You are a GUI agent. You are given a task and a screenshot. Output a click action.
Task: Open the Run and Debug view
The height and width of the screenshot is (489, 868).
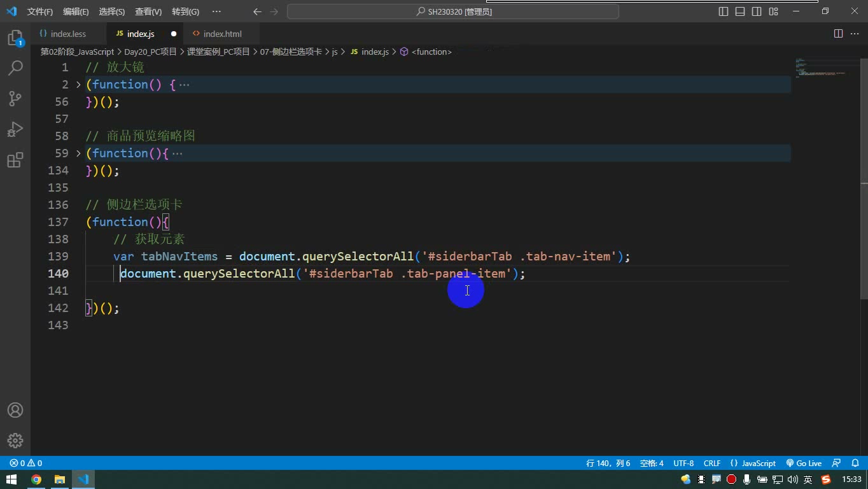click(15, 129)
